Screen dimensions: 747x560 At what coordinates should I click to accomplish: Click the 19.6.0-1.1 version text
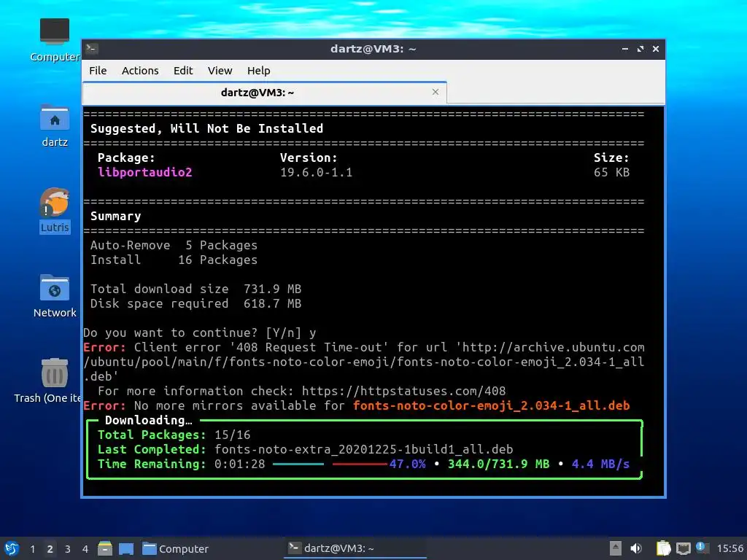[x=317, y=172]
